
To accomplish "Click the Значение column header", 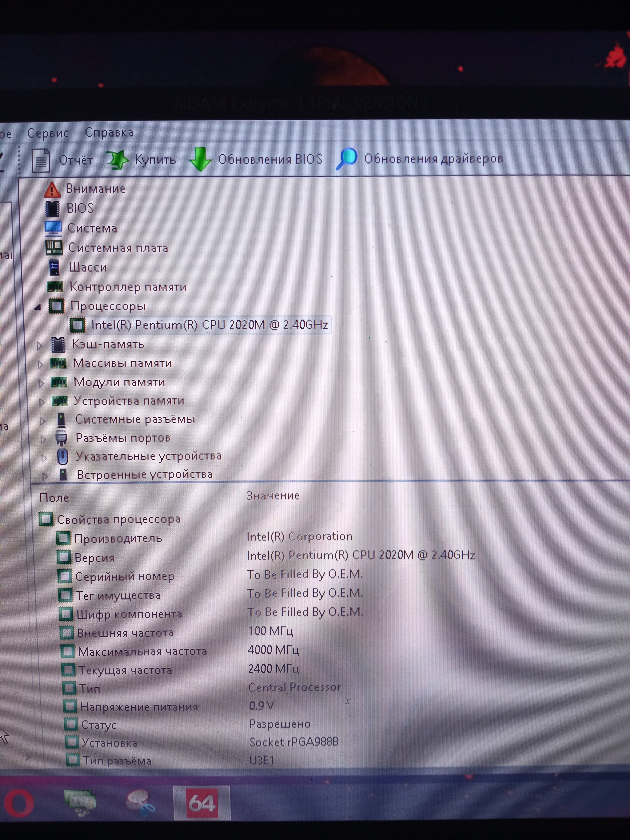I will (273, 496).
